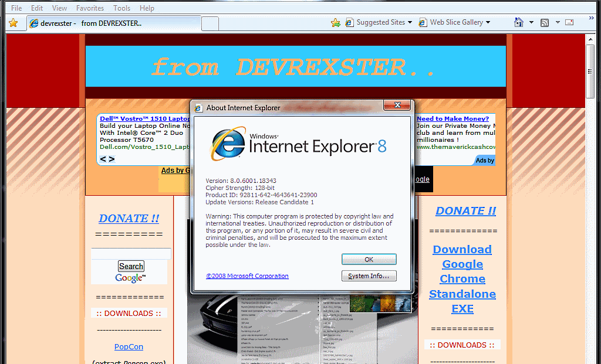Expand hidden toolbar buttons chevron

592,18
